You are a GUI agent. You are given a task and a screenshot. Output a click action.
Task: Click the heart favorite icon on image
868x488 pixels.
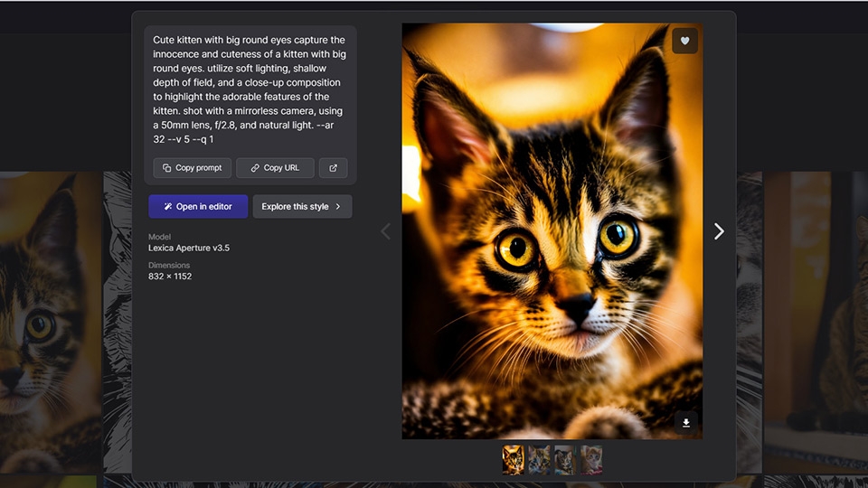pyautogui.click(x=684, y=41)
